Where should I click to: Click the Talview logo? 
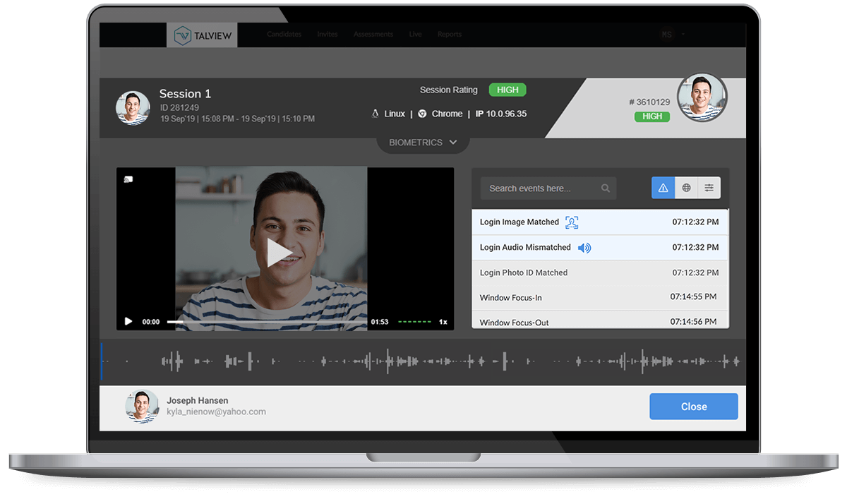point(202,35)
